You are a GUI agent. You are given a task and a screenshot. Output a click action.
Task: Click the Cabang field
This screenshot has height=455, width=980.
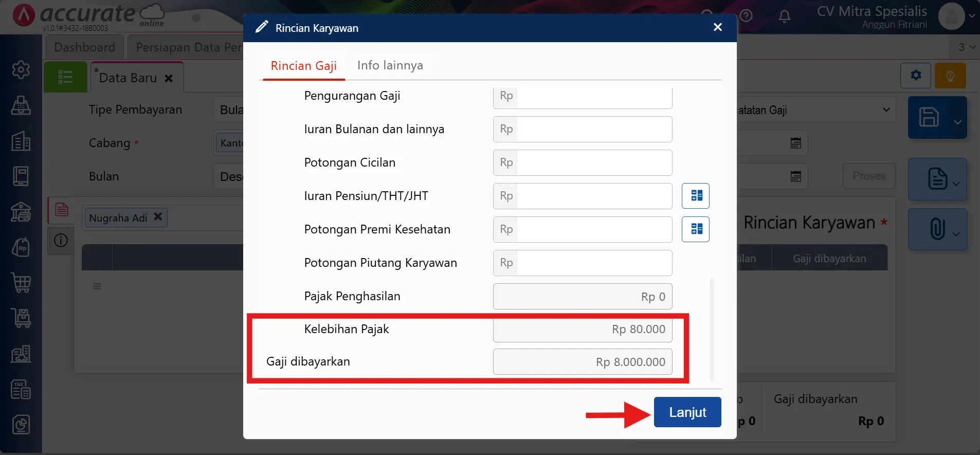229,143
